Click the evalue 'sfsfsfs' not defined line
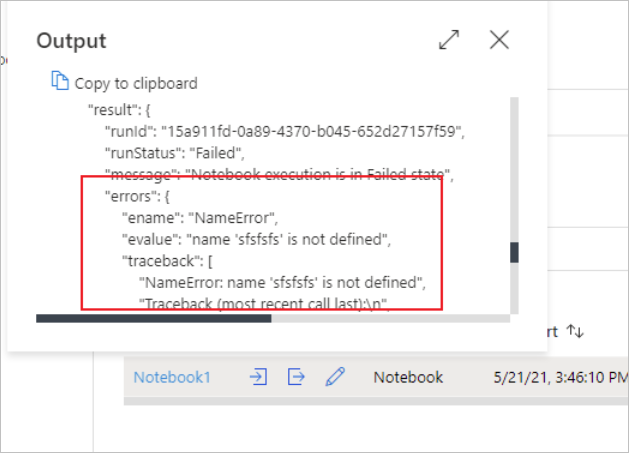This screenshot has height=453, width=629. (256, 240)
